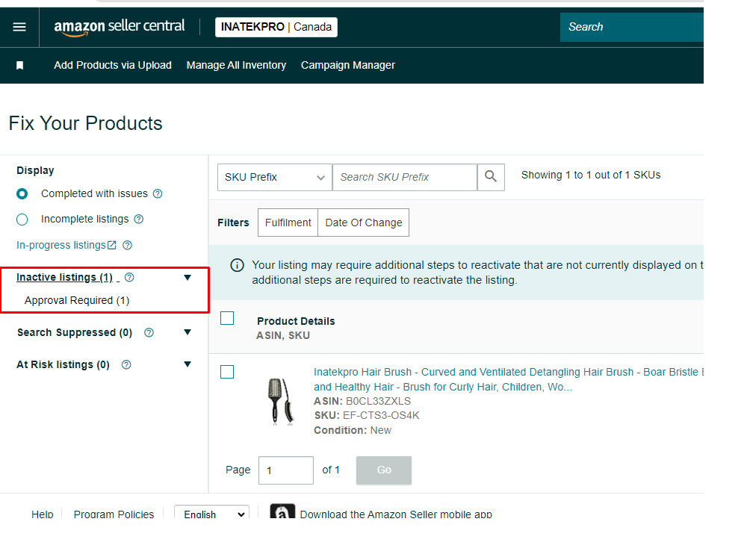Tick the select-all checkbox in the header
Screen dimensions: 747x560
pyautogui.click(x=227, y=318)
